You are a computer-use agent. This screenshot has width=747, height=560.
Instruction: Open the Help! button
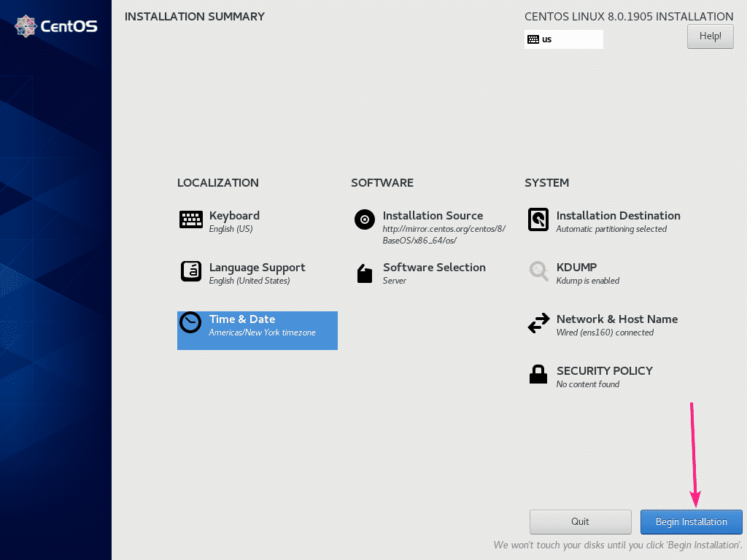[x=710, y=36]
